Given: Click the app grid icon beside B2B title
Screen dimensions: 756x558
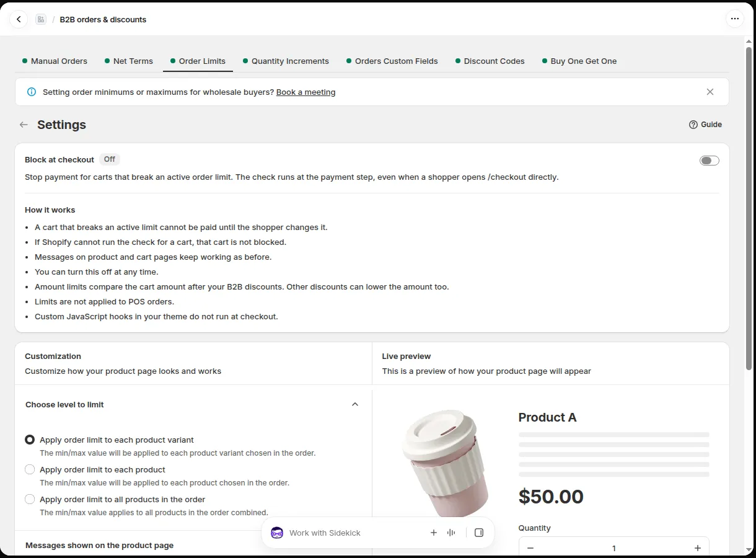Looking at the screenshot, I should pyautogui.click(x=41, y=19).
